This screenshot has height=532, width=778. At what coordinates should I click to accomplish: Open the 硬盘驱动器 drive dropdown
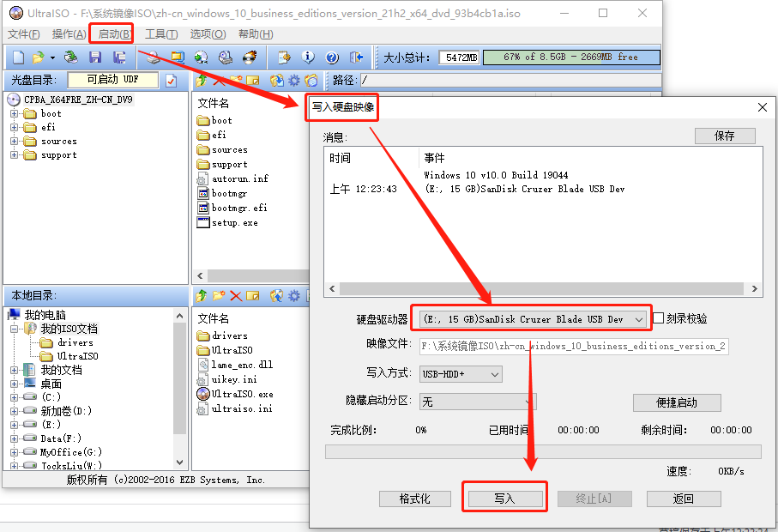[639, 319]
